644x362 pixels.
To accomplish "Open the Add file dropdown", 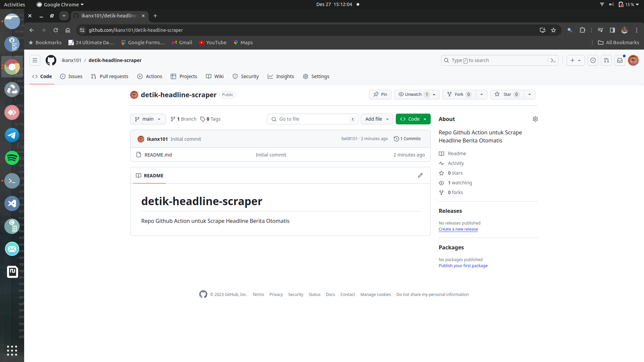I will click(x=377, y=119).
